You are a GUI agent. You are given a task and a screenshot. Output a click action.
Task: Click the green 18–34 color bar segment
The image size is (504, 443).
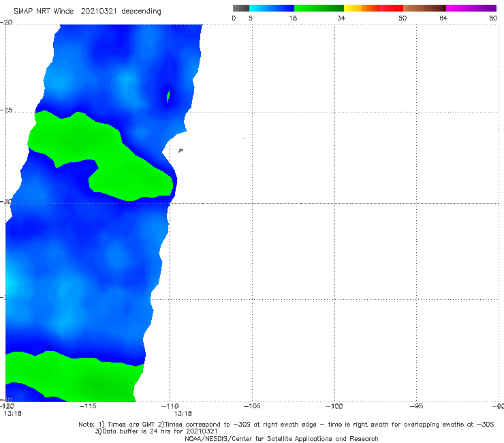(x=319, y=8)
